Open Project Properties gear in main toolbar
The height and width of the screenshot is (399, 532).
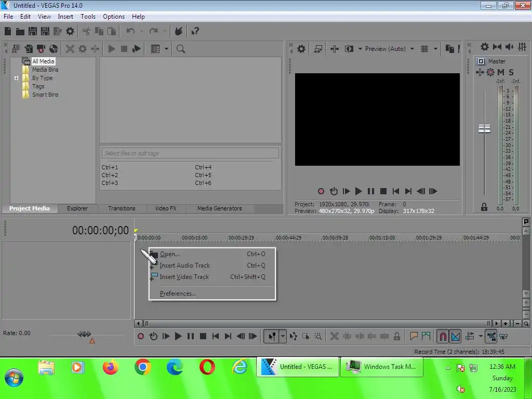coord(70,32)
